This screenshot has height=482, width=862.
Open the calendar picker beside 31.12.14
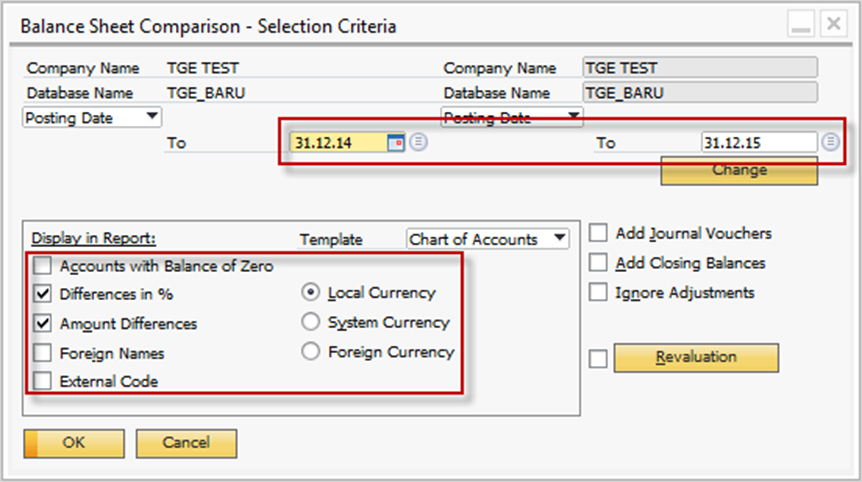[395, 143]
